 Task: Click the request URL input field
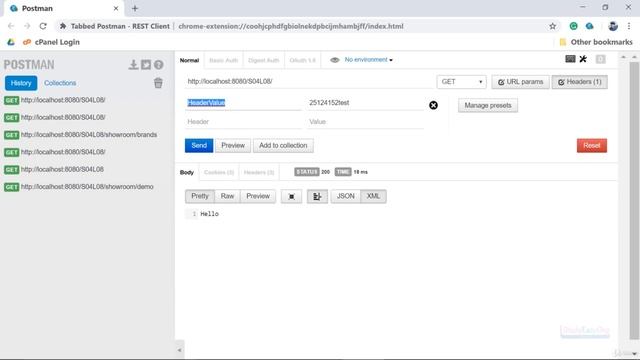coord(309,82)
